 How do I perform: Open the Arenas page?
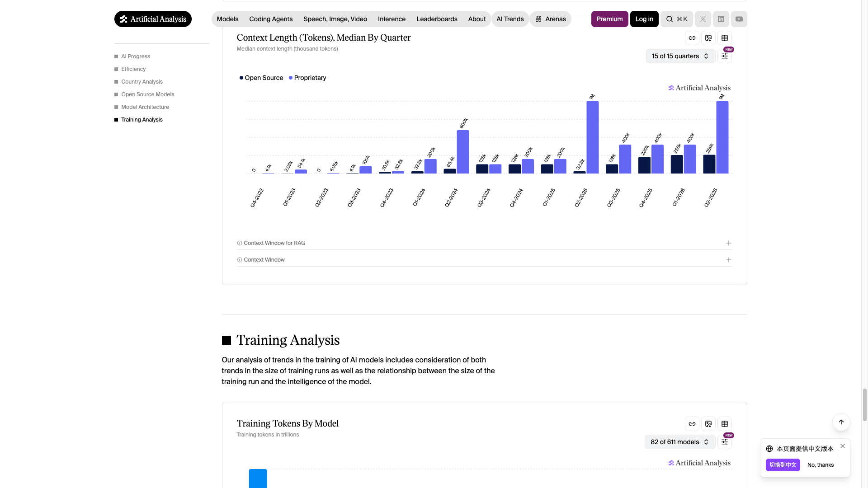(x=550, y=19)
